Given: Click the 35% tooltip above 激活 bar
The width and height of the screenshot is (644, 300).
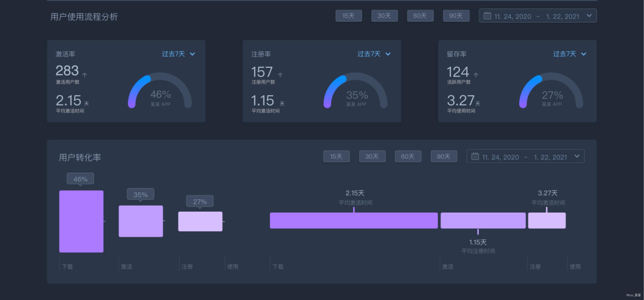Looking at the screenshot, I should [141, 194].
